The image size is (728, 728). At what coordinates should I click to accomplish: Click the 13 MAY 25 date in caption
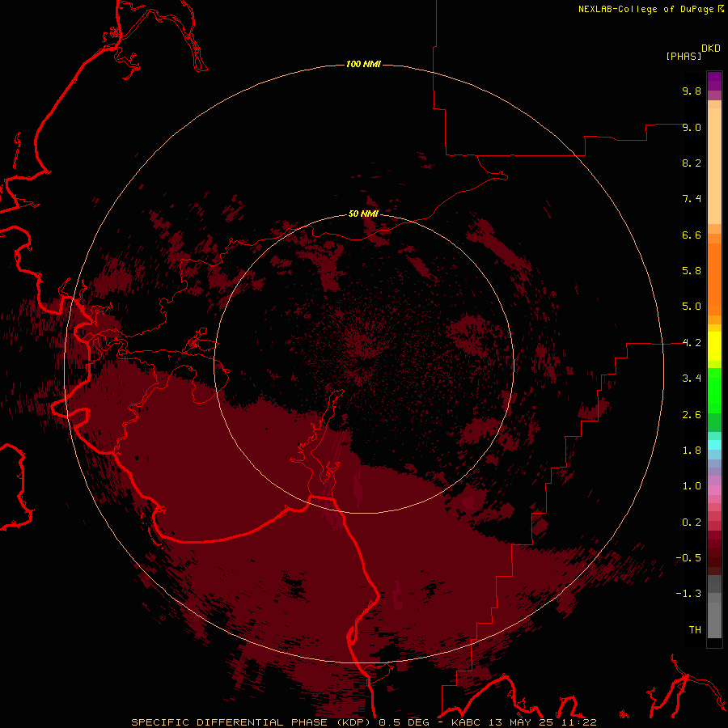point(520,722)
